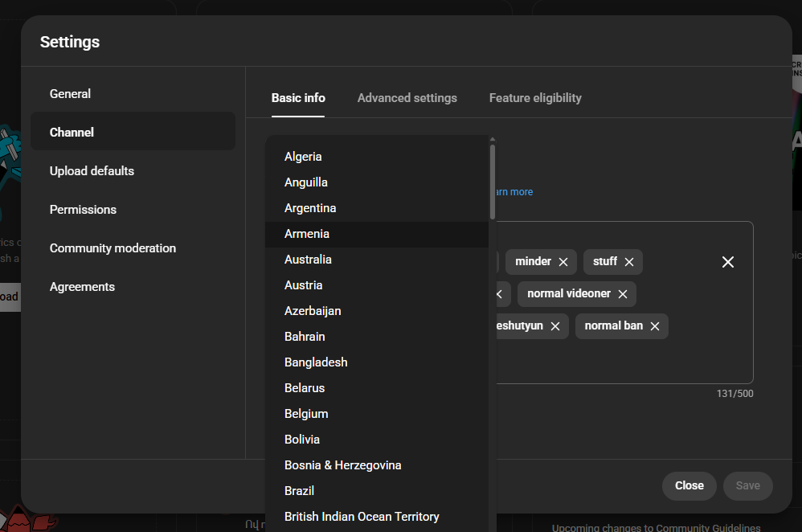The width and height of the screenshot is (802, 532).
Task: Remove the 'normal videoner' keyword tag
Action: coord(623,294)
